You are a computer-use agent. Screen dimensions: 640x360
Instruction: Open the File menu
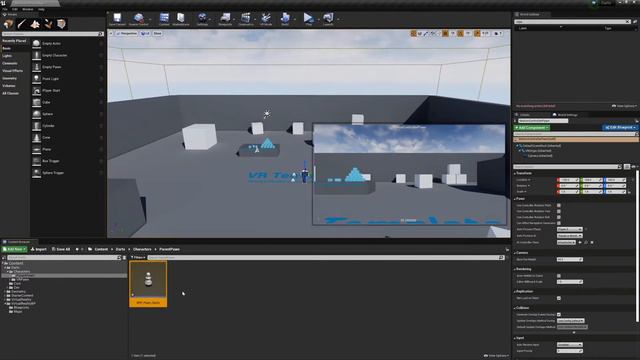coord(5,9)
